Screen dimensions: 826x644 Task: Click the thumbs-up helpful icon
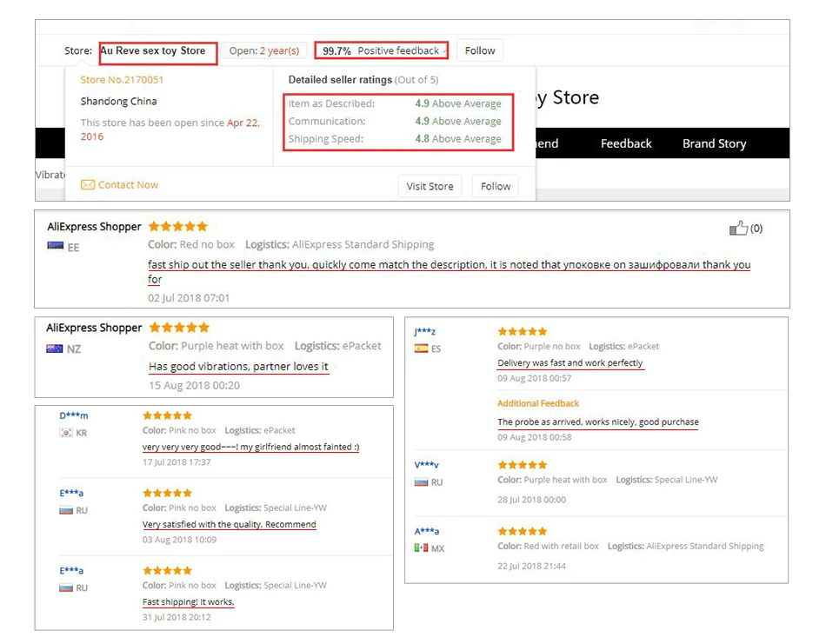(x=738, y=228)
